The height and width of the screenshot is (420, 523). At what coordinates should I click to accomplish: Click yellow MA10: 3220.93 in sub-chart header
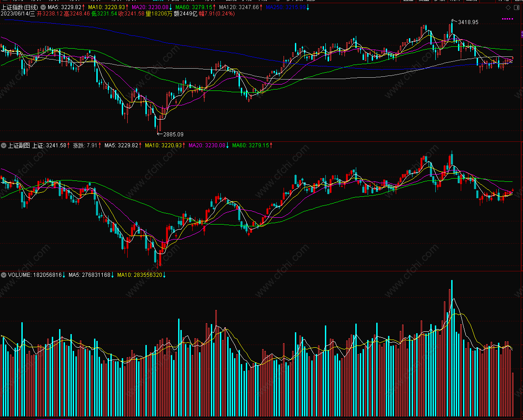pos(163,145)
